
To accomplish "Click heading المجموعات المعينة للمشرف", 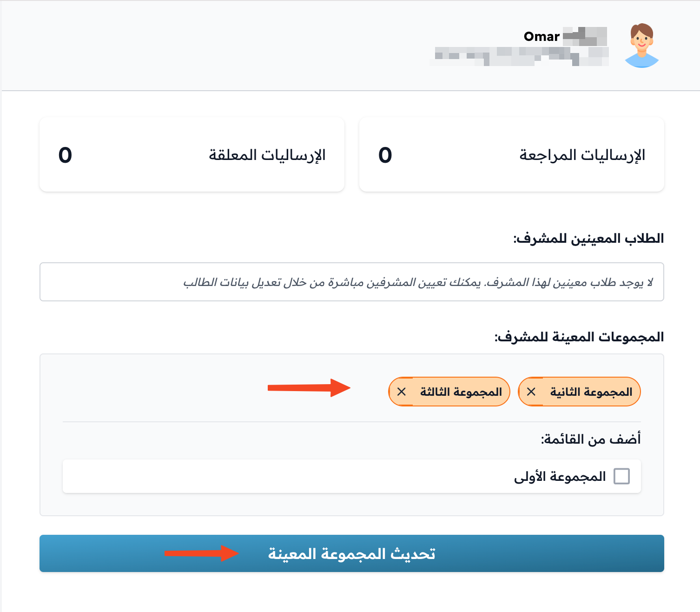I will 579,337.
